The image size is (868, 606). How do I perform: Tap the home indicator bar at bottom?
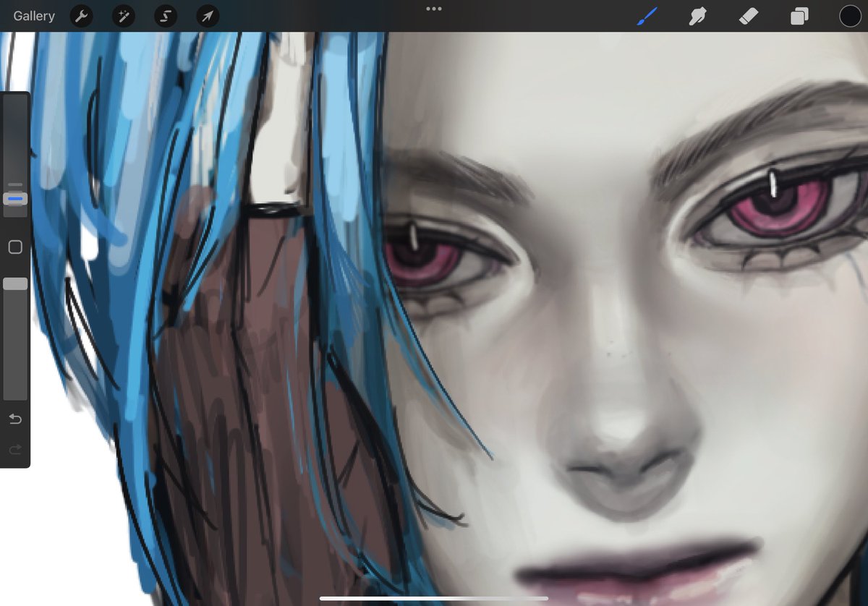pyautogui.click(x=434, y=598)
